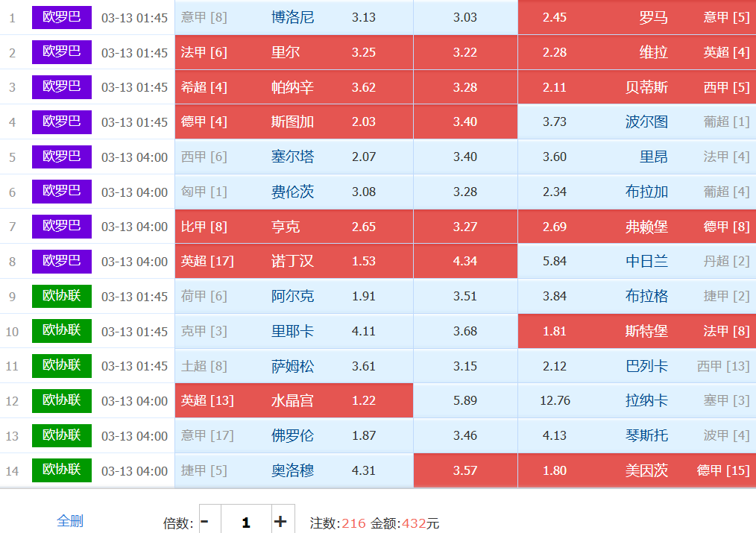Click the 倍数 multiplier input field
This screenshot has width=756, height=533.
coord(245,521)
